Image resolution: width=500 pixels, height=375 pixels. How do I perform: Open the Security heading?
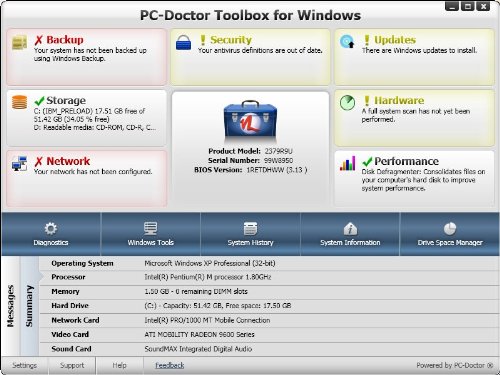(231, 40)
